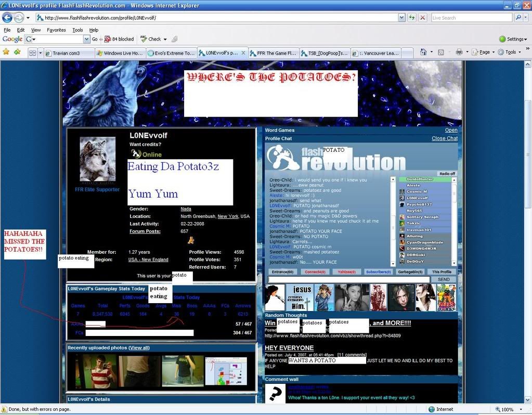The height and width of the screenshot is (415, 532).
Task: Click the Quick Tabs grid icon
Action: [32, 53]
